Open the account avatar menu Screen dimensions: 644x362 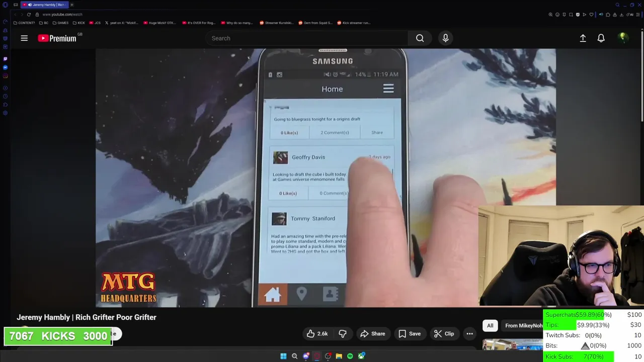pyautogui.click(x=622, y=38)
